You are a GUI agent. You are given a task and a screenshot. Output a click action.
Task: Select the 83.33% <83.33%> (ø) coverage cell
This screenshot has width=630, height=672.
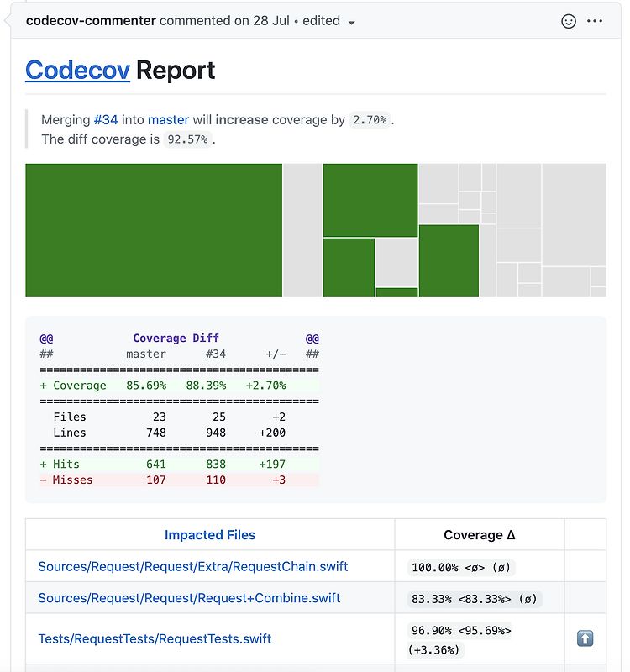coord(475,599)
